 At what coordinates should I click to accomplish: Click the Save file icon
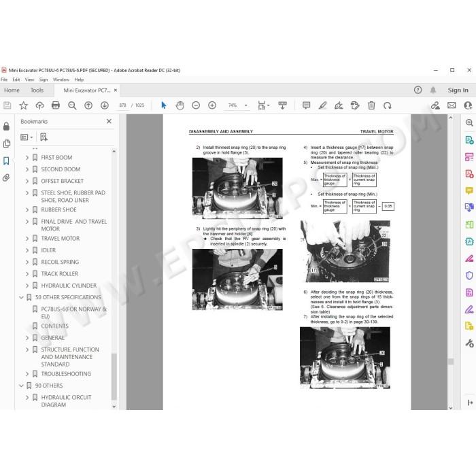click(x=7, y=105)
